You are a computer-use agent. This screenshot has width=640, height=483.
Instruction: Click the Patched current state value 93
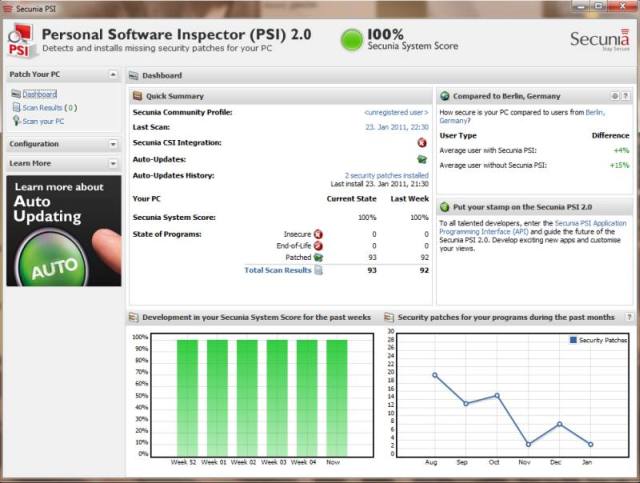click(x=372, y=257)
